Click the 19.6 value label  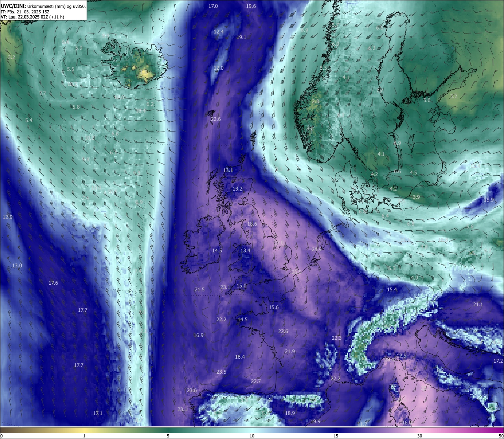tap(251, 6)
